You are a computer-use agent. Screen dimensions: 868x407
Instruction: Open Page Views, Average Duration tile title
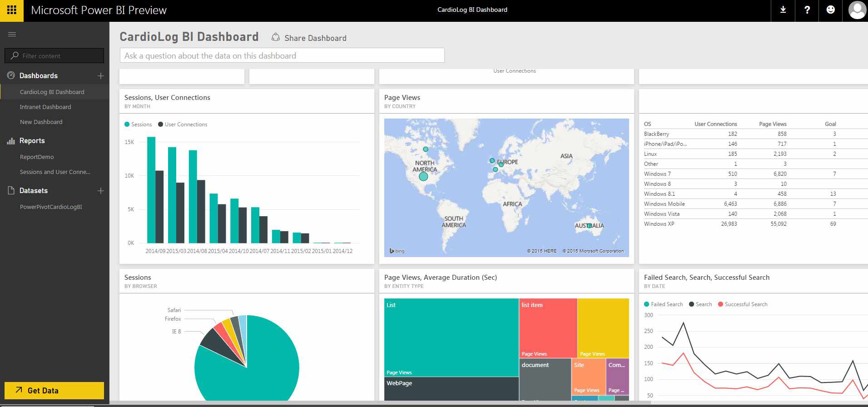click(x=441, y=278)
